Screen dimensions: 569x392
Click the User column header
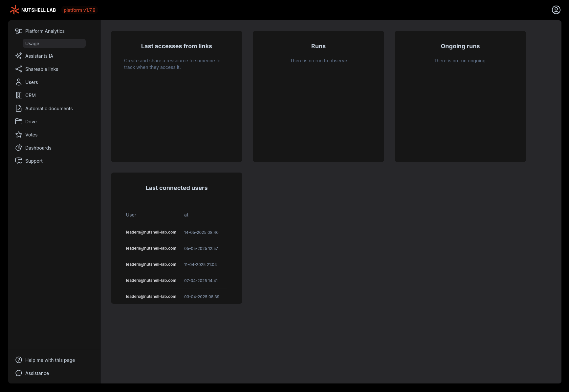[131, 215]
